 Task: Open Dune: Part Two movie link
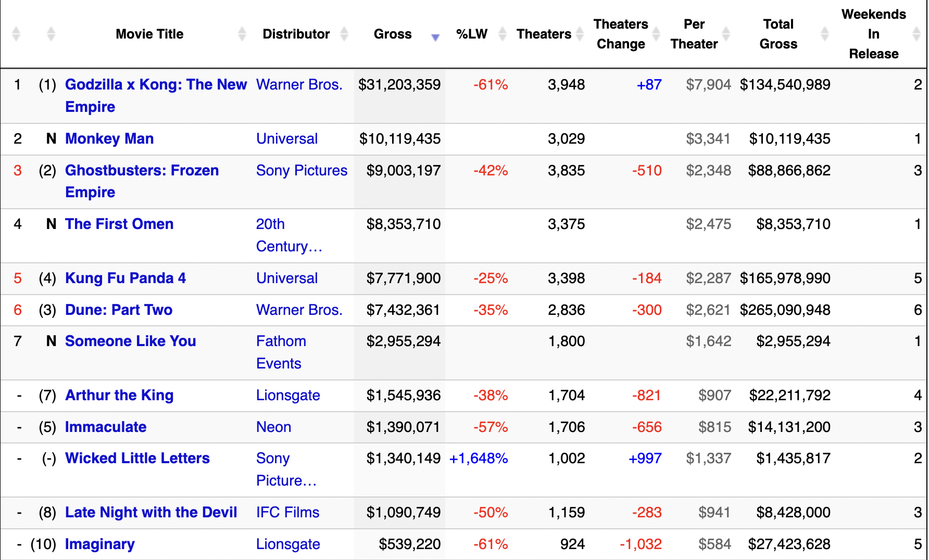point(119,310)
